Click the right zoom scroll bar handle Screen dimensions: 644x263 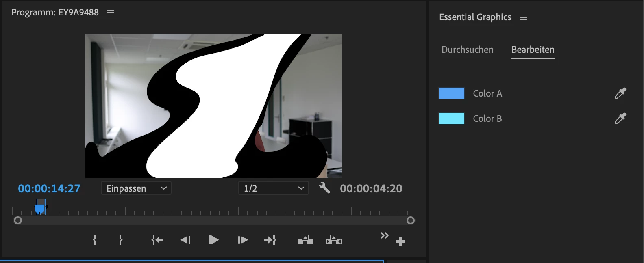[411, 220]
